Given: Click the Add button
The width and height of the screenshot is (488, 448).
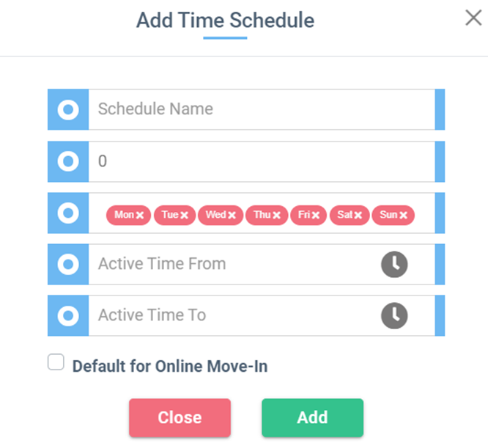Looking at the screenshot, I should (312, 417).
